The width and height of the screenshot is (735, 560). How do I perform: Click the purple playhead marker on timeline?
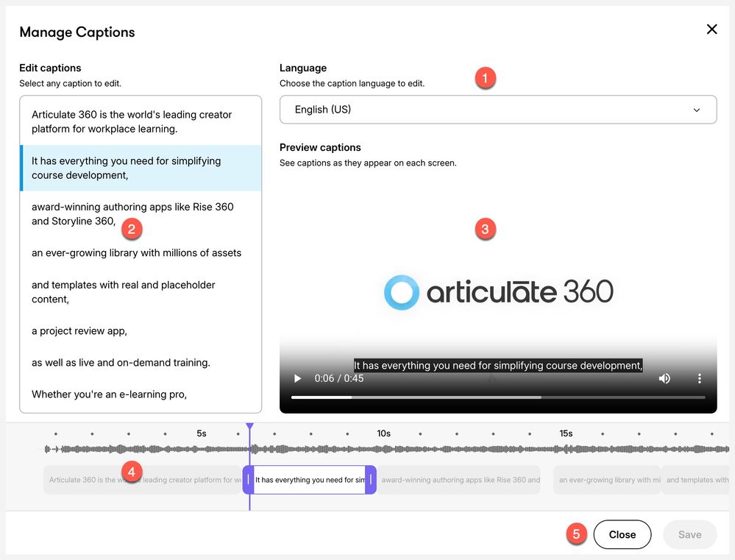pos(250,426)
